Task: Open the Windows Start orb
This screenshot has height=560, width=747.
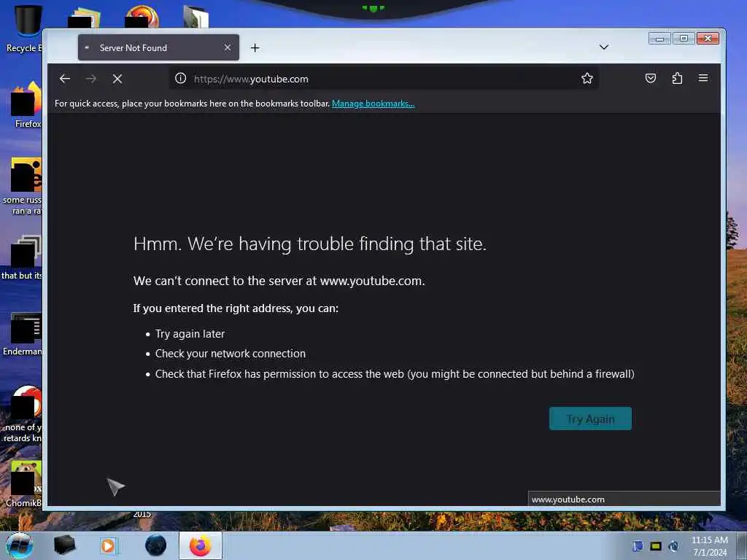Action: 20,545
